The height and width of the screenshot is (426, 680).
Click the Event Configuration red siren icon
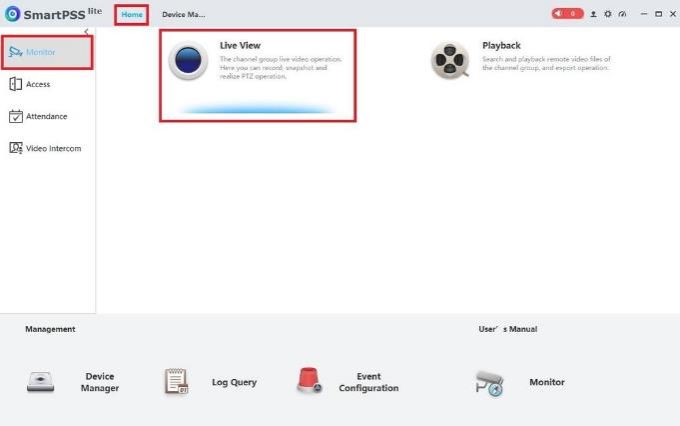point(309,380)
